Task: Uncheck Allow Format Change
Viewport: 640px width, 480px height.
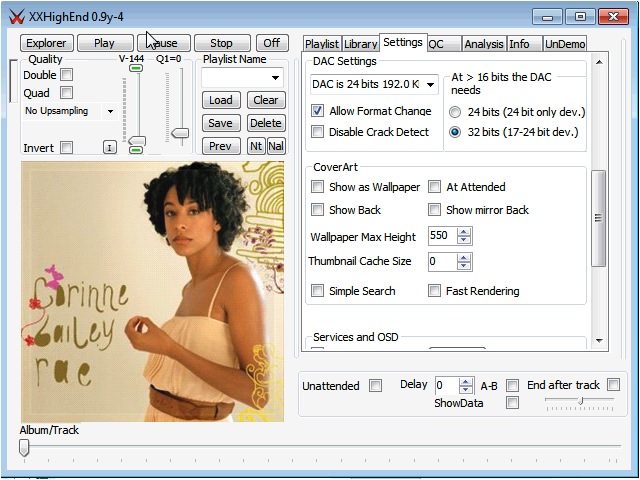Action: coord(318,111)
